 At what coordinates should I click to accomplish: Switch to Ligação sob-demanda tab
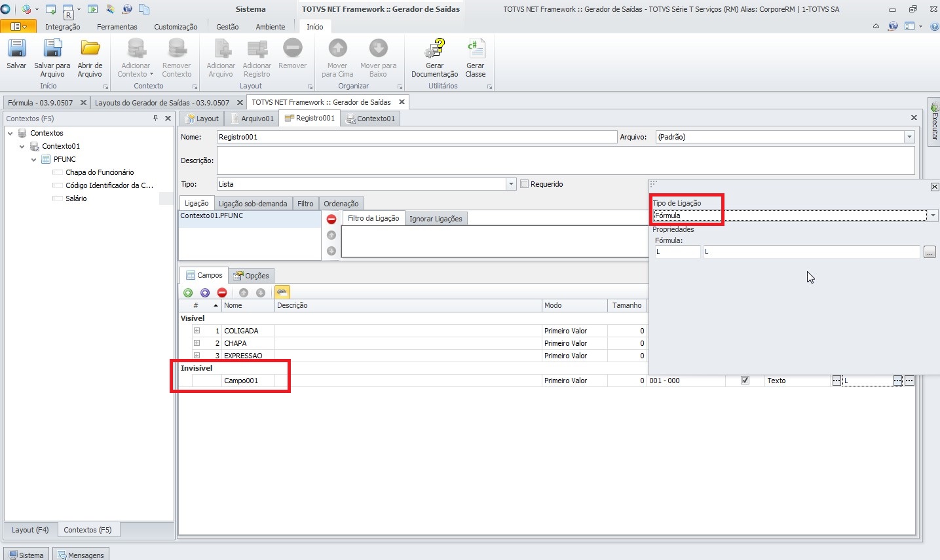[253, 204]
